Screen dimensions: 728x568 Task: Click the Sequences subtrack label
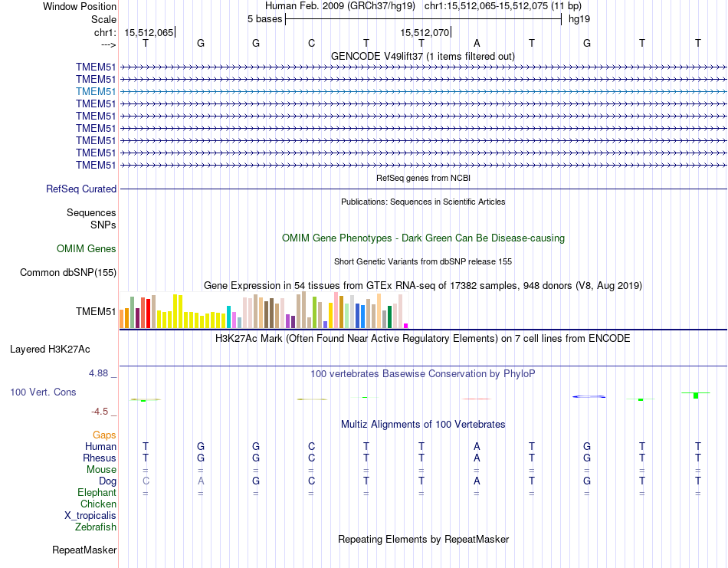click(x=91, y=212)
